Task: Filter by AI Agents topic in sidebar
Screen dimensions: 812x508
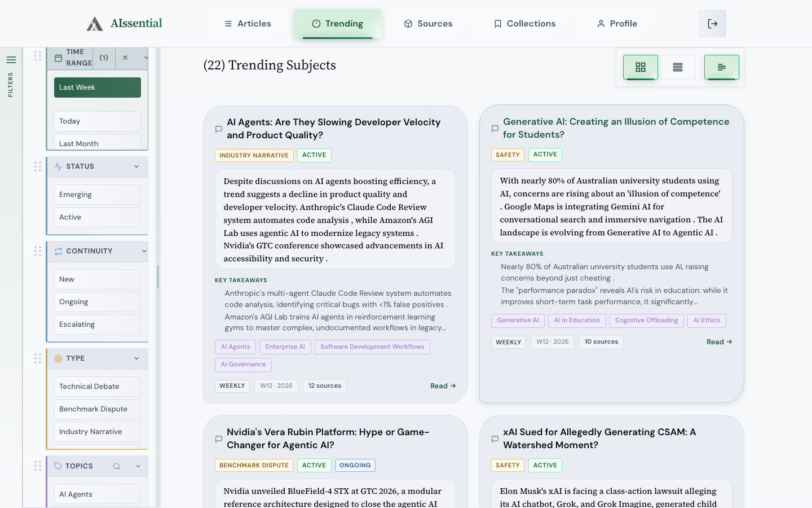Action: point(98,494)
